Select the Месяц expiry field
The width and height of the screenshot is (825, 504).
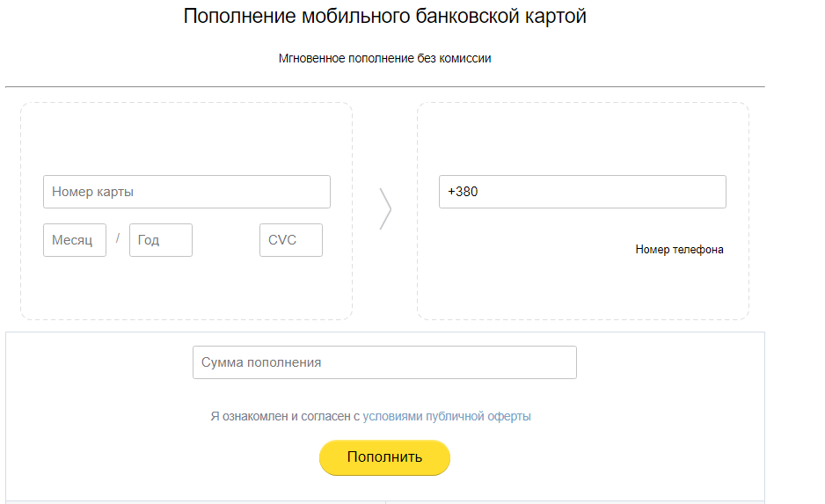pos(75,240)
